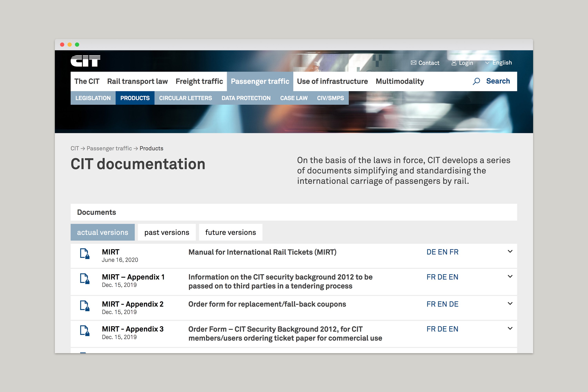Open DE version of MIRT Appendix 1

pyautogui.click(x=442, y=277)
